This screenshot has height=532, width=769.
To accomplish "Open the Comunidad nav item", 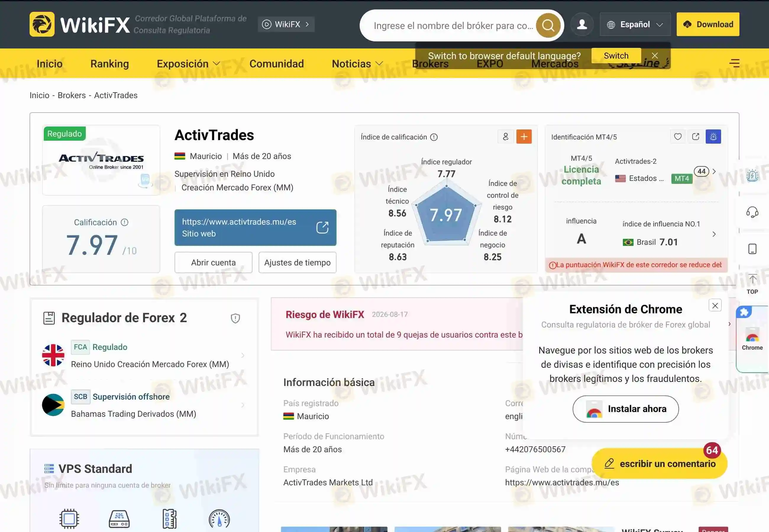I will coord(277,64).
